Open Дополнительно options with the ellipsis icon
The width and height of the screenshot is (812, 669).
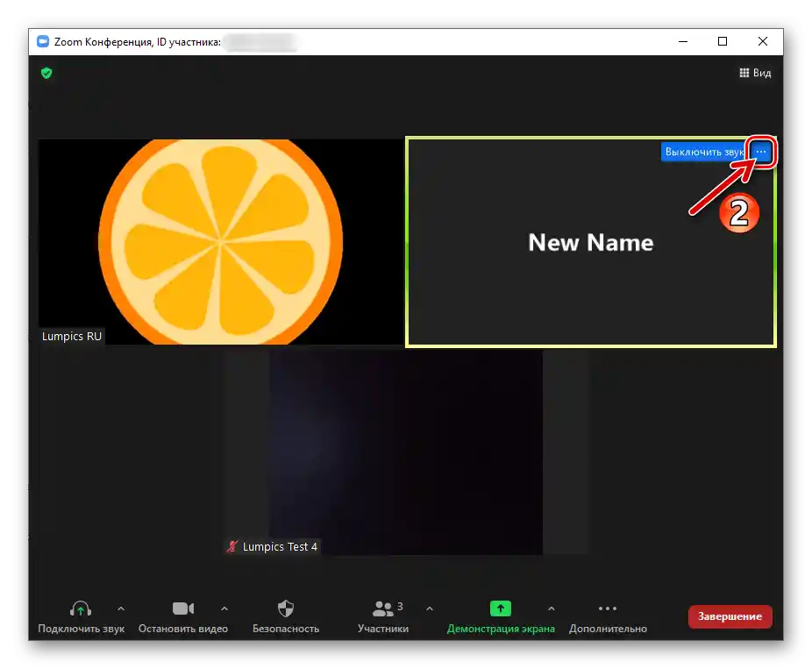[x=608, y=608]
